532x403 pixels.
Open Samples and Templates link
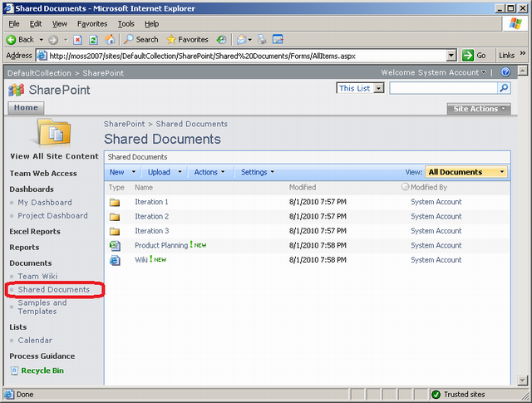coord(42,307)
